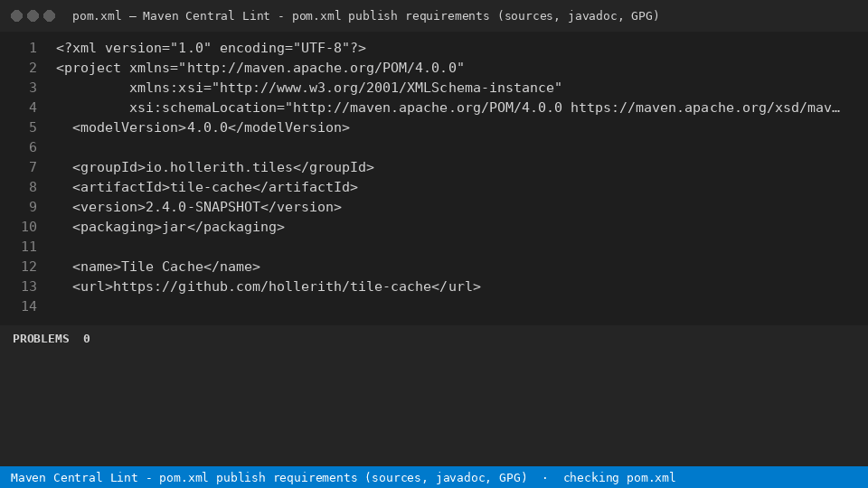868x488 pixels.
Task: Click line number 14 in gutter
Action: 29,307
